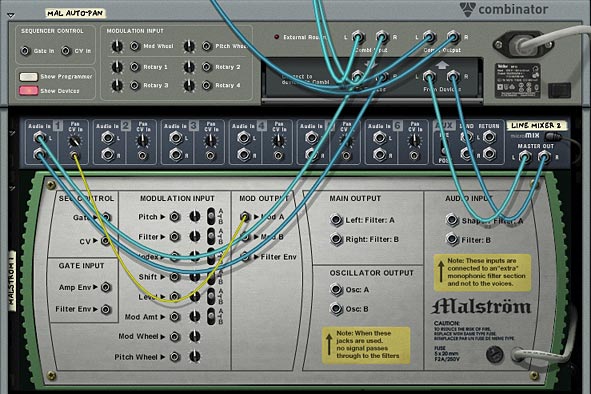The height and width of the screenshot is (394, 591).
Task: Click the Rotary 2 CV input jack
Action: 206,67
